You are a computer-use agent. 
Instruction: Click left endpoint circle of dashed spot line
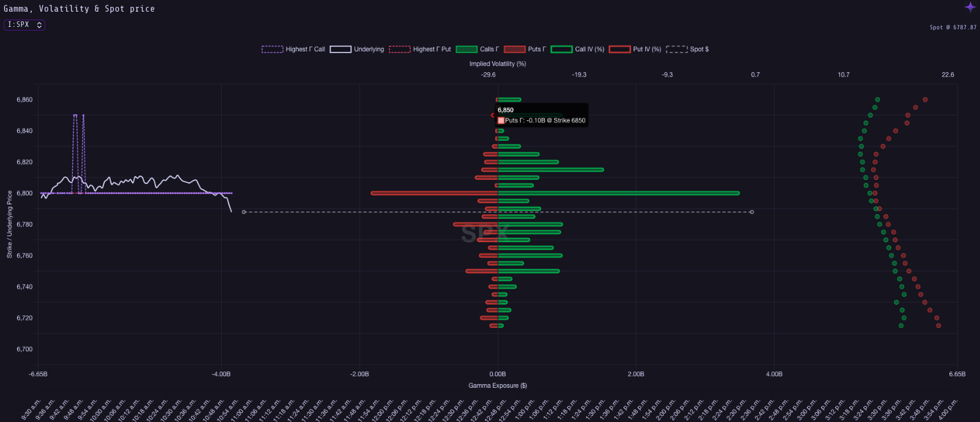(x=244, y=212)
